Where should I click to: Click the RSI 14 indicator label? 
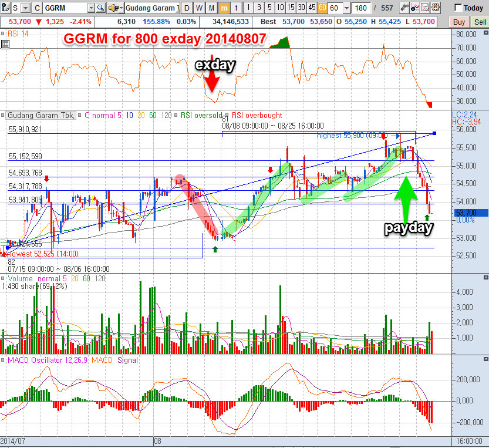point(18,33)
